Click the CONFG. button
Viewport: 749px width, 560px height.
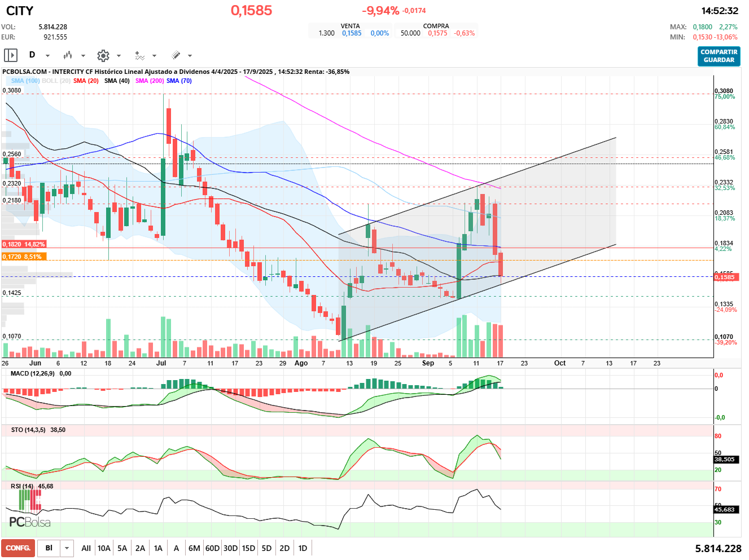click(18, 548)
